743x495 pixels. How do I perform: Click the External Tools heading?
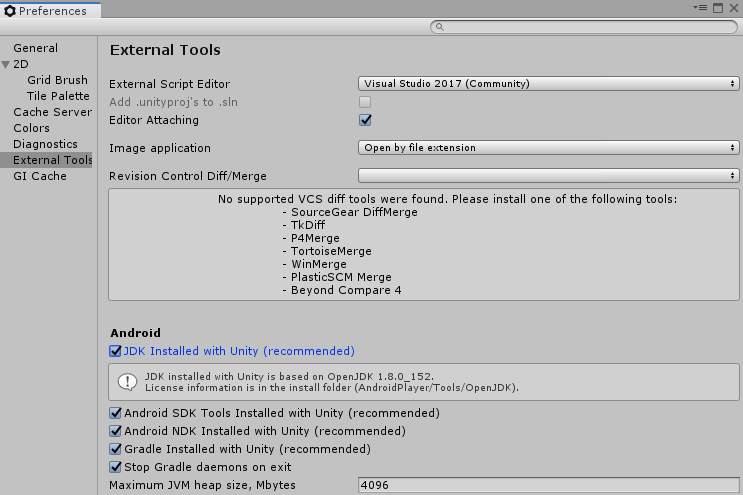tap(165, 50)
